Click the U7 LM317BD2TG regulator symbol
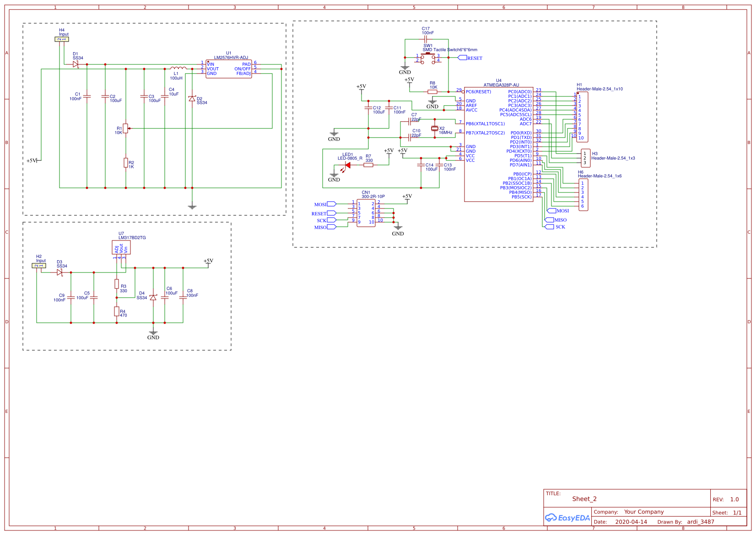 tap(121, 247)
